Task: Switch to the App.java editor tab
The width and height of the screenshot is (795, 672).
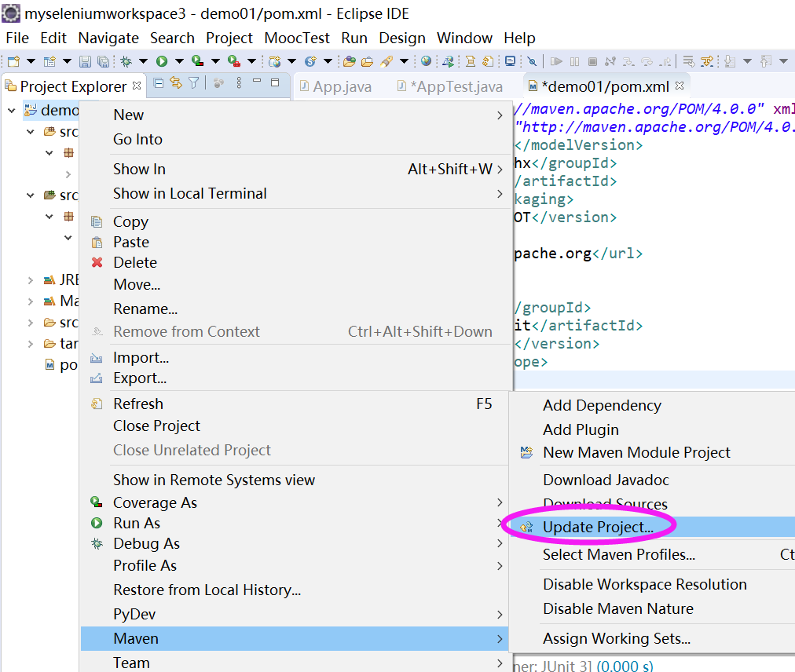Action: pos(335,86)
